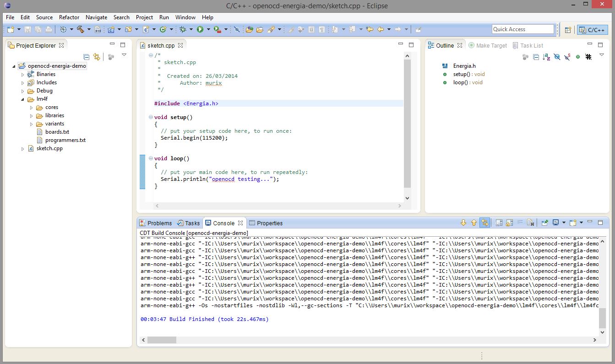Screen dimensions: 615x364
Task: Open the build configuration manager icon
Action: (x=63, y=29)
